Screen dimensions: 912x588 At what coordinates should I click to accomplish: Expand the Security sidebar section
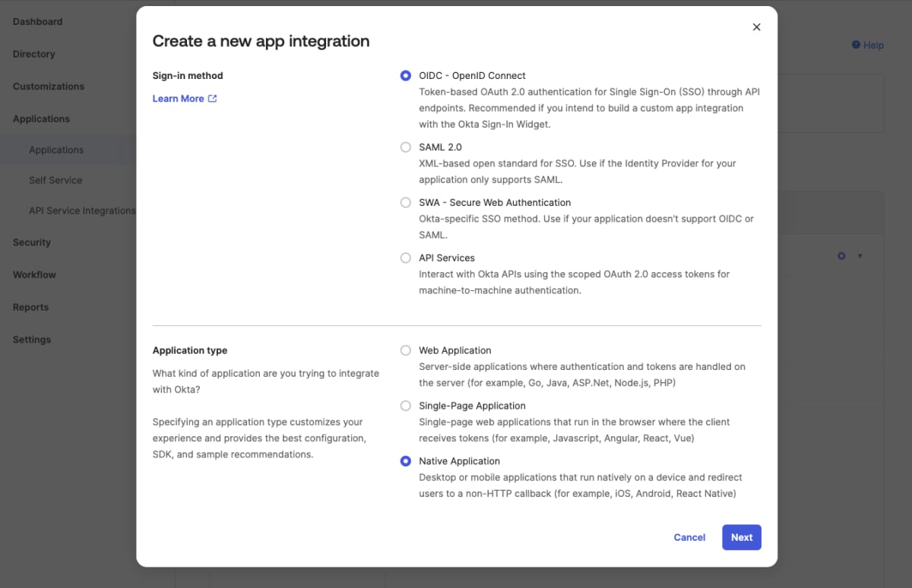pos(32,242)
